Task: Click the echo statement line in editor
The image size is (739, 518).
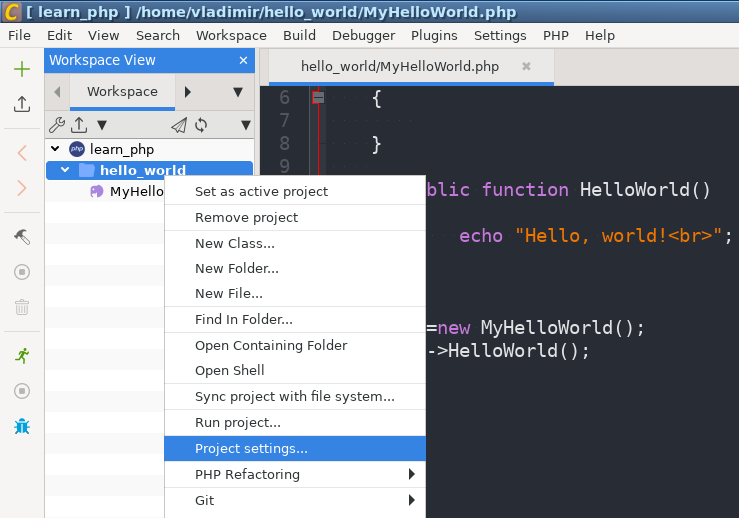Action: pos(596,236)
